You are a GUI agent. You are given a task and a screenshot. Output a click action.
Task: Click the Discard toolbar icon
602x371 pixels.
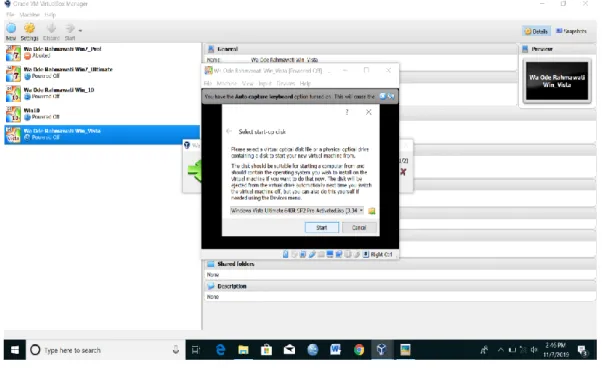point(51,31)
